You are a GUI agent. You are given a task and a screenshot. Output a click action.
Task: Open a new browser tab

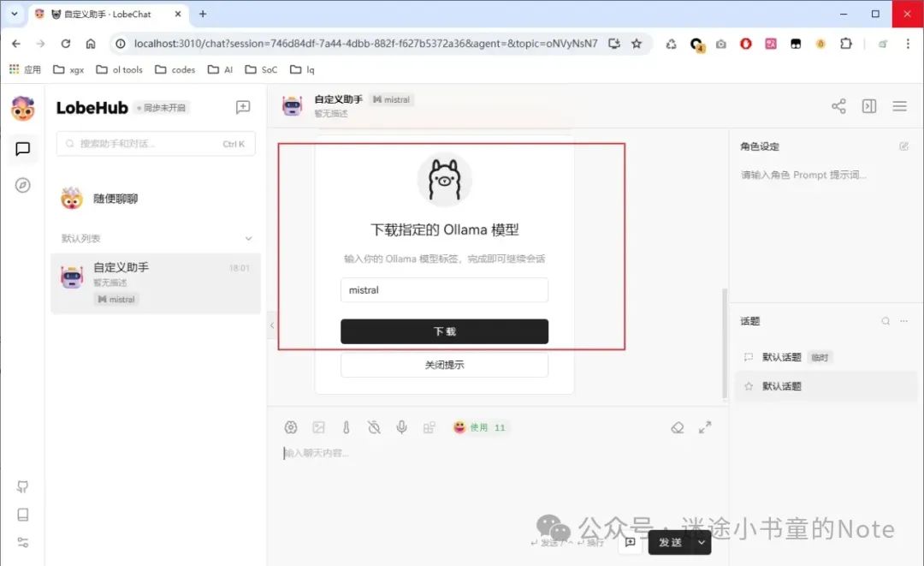(203, 14)
